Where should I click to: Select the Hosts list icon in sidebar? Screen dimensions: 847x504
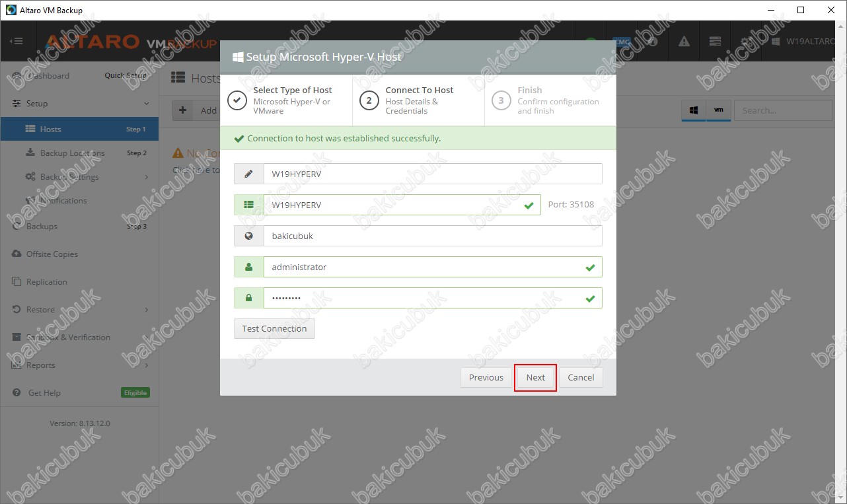pyautogui.click(x=30, y=129)
